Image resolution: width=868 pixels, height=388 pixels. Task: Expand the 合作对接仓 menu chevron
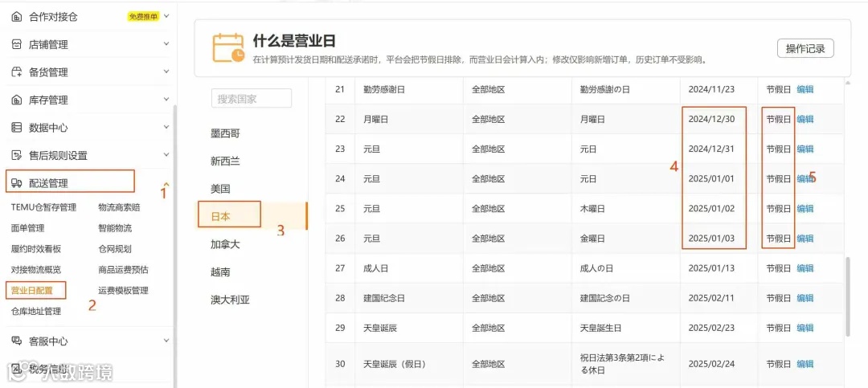(166, 16)
